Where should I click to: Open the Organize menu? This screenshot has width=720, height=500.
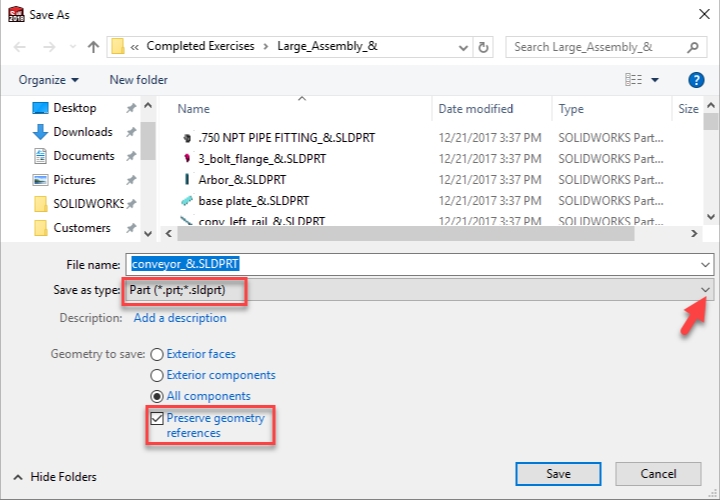[x=48, y=80]
